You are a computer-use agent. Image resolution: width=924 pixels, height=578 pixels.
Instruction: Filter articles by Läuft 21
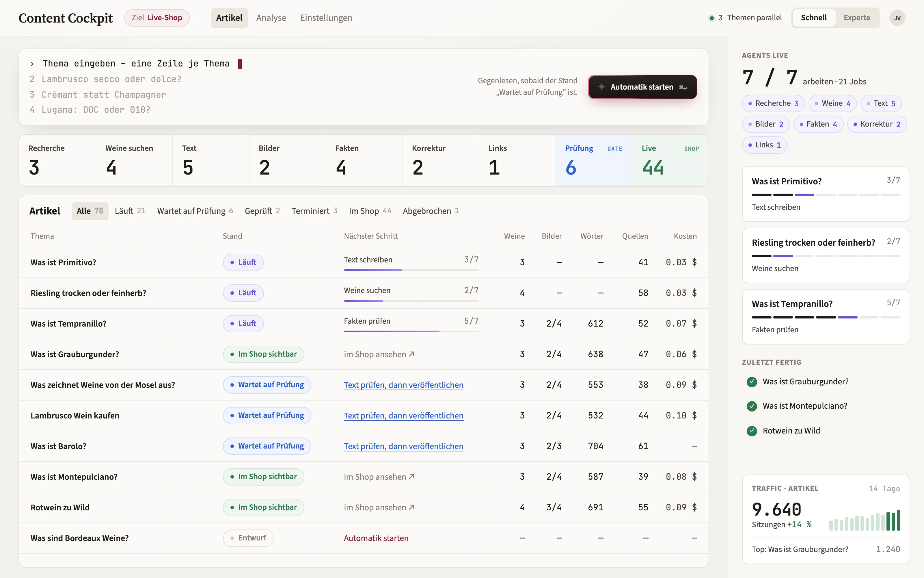[130, 211]
